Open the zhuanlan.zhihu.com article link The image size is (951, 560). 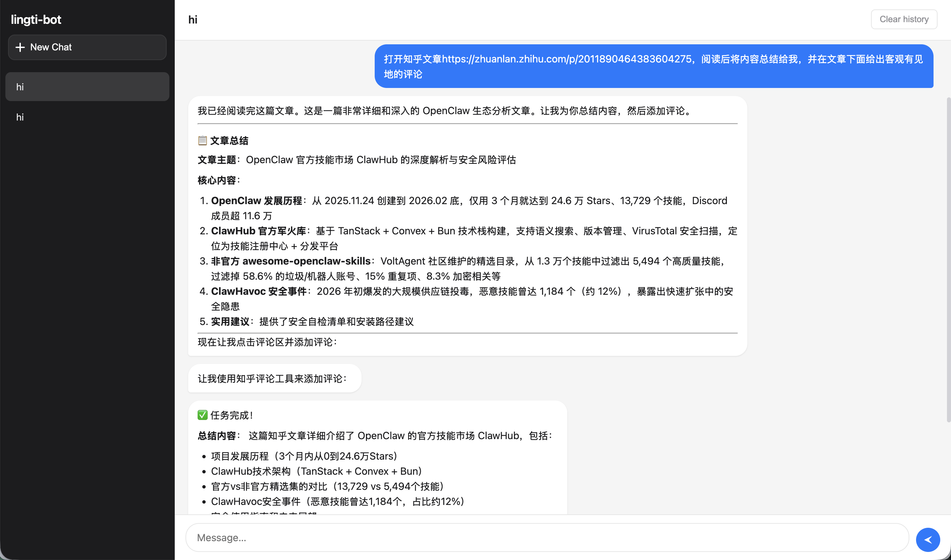click(x=566, y=59)
